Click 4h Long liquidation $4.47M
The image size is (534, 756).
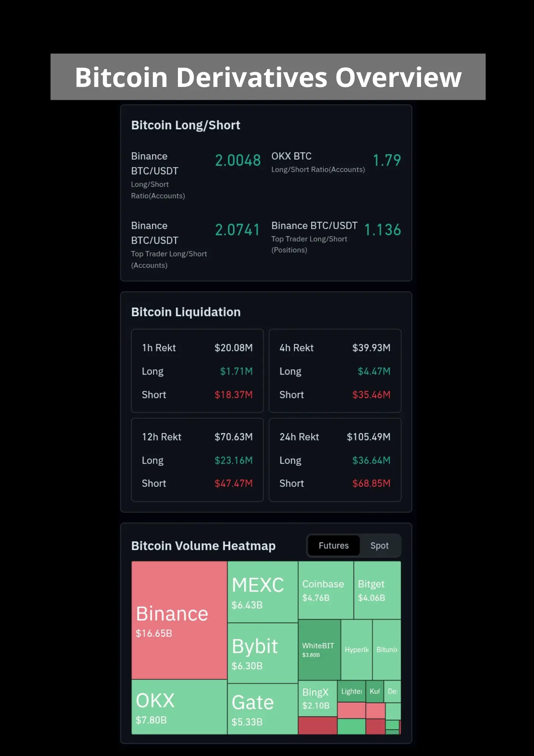click(374, 371)
